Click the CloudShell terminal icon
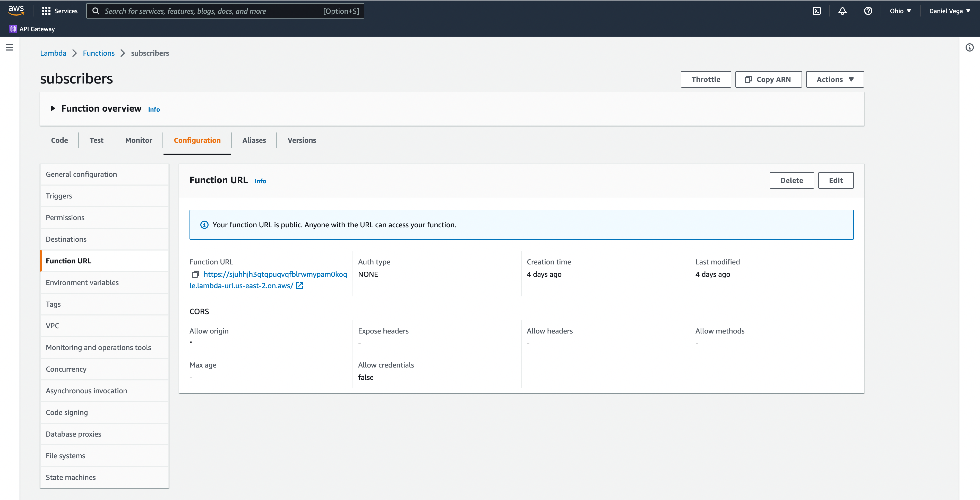This screenshot has width=980, height=500. (x=817, y=11)
